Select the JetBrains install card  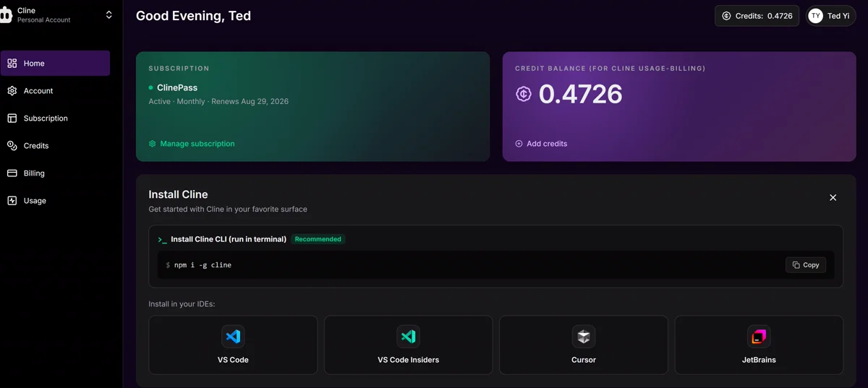click(x=759, y=345)
